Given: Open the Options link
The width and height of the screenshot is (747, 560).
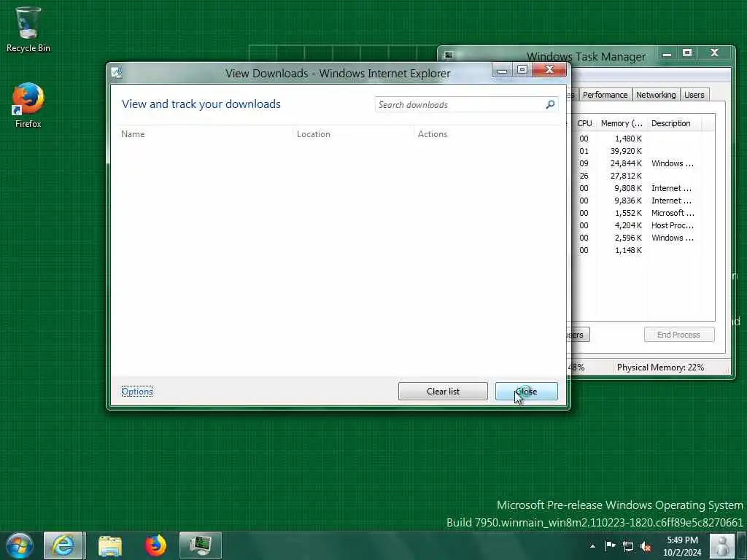Looking at the screenshot, I should pos(137,392).
